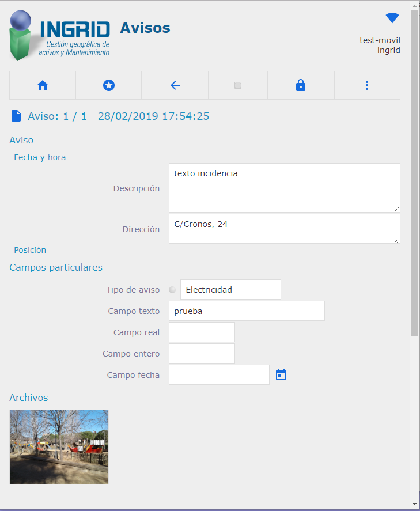The width and height of the screenshot is (420, 511).
Task: Click the Aviso document icon
Action: [16, 116]
